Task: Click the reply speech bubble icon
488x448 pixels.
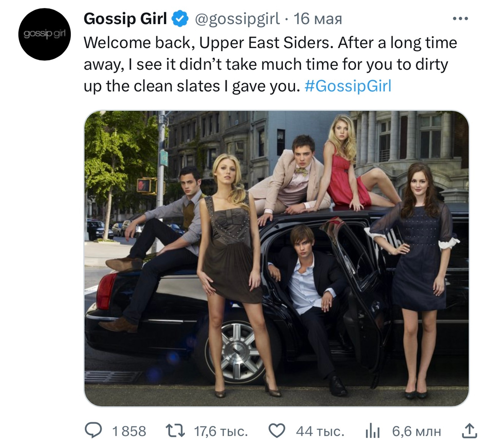Action: [x=93, y=431]
